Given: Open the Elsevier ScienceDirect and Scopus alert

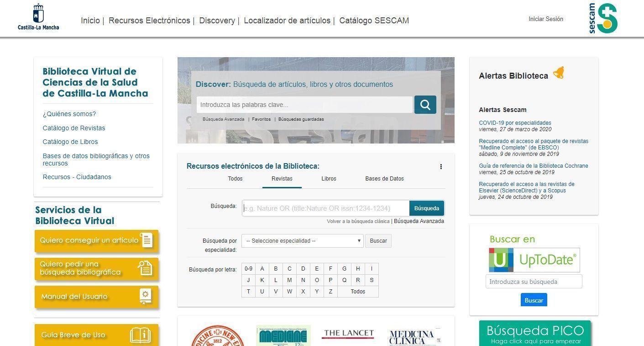Looking at the screenshot, I should (527, 187).
